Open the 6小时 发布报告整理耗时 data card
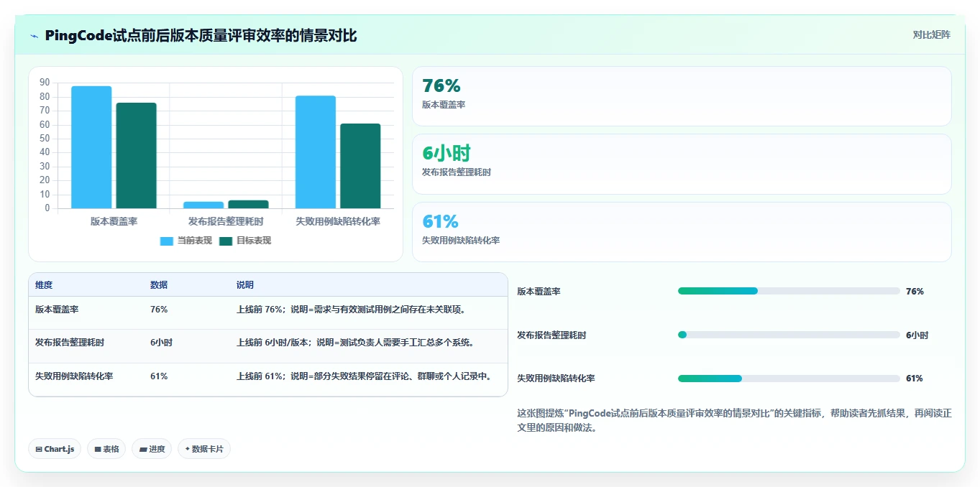This screenshot has width=980, height=487. 682,164
